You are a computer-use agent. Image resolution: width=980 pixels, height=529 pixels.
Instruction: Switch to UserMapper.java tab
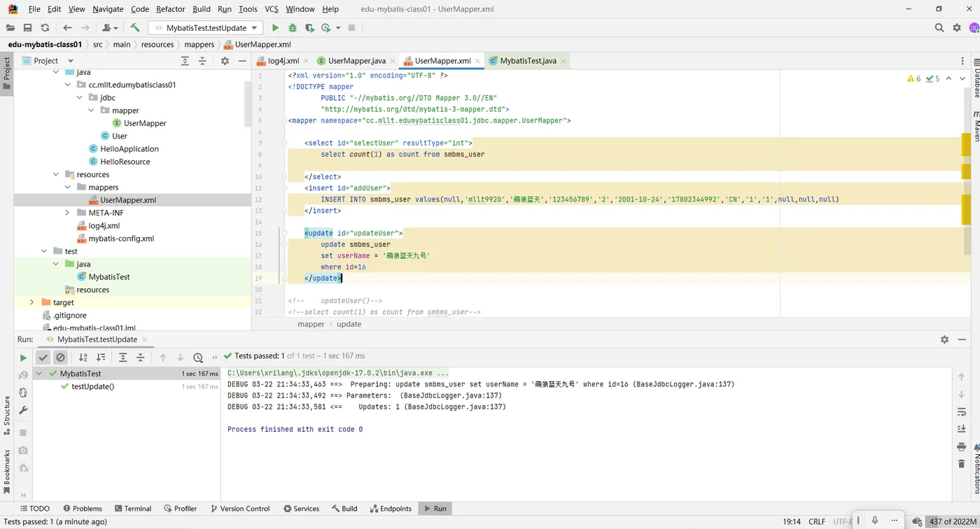pos(356,61)
